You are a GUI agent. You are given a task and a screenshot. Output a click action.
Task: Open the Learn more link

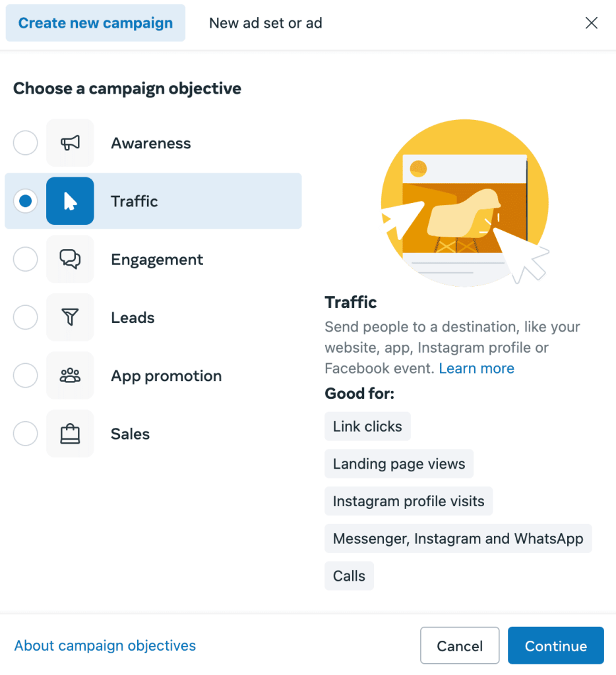pos(476,368)
